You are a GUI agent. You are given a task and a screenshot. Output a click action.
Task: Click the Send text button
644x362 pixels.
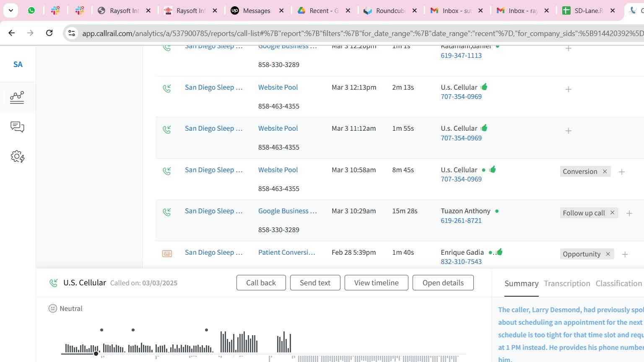tap(315, 283)
